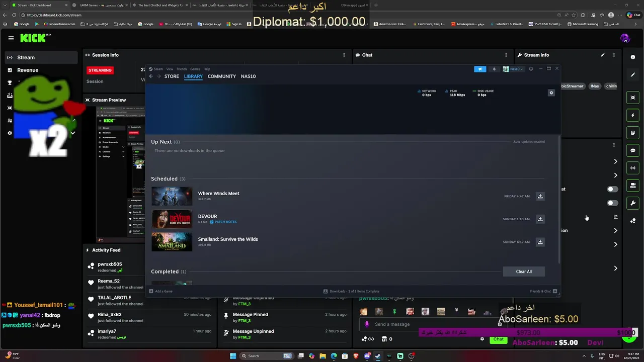The height and width of the screenshot is (362, 644).
Task: Open the Windows Start menu
Action: [233, 356]
